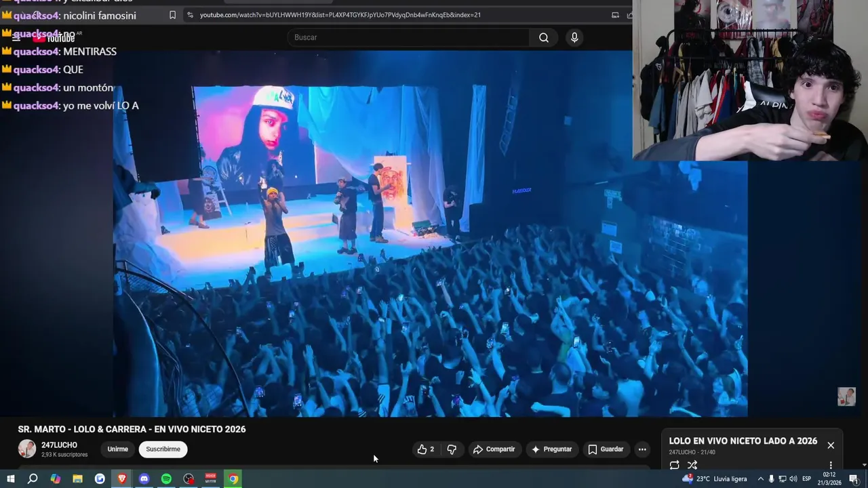Image resolution: width=868 pixels, height=488 pixels.
Task: Click the Compartir button
Action: click(494, 449)
